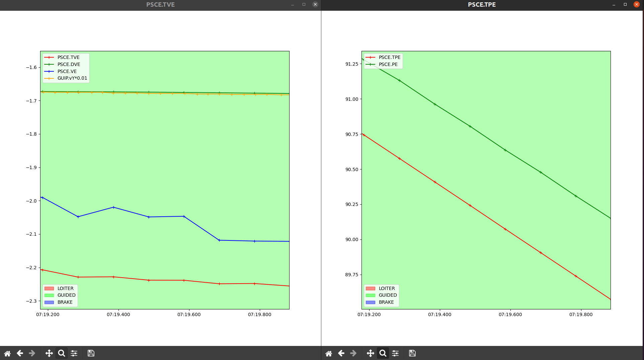
Task: Reset view with Home icon in PSCE.TPE window
Action: pos(329,353)
